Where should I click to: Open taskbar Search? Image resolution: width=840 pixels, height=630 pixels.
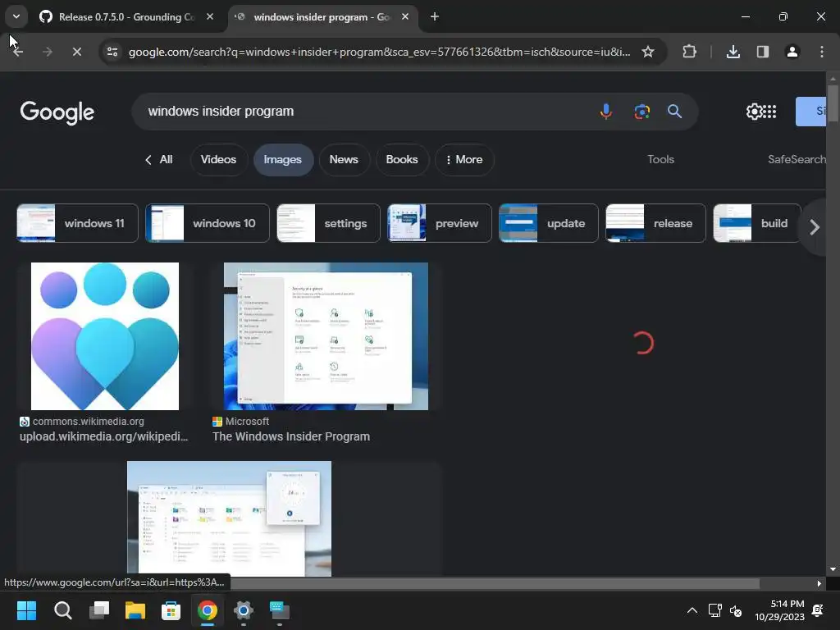[x=62, y=610]
